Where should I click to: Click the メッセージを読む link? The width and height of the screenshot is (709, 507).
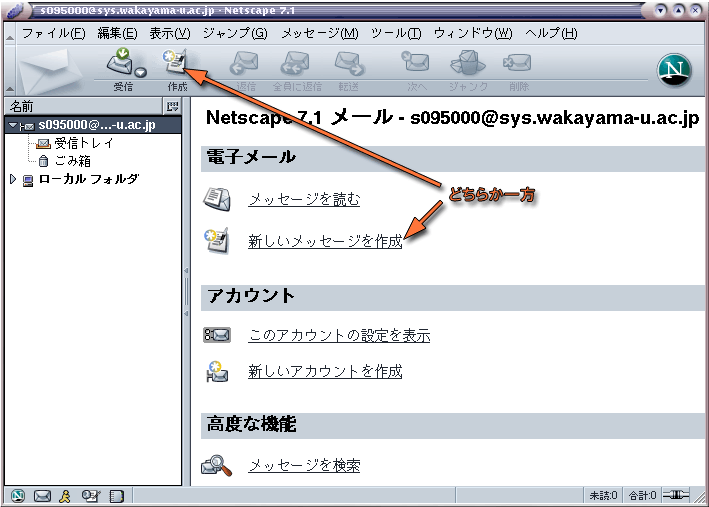(x=304, y=199)
